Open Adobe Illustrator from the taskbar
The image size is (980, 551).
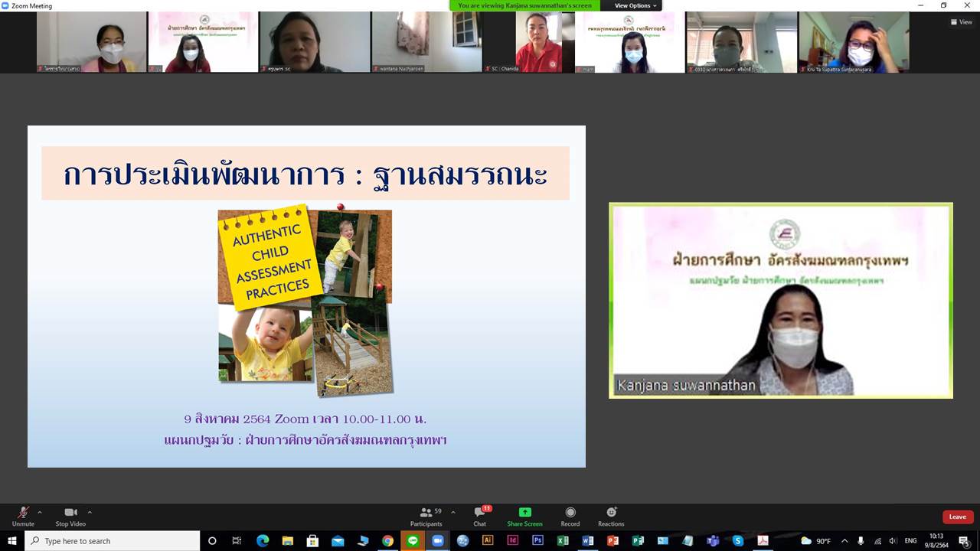coord(488,541)
